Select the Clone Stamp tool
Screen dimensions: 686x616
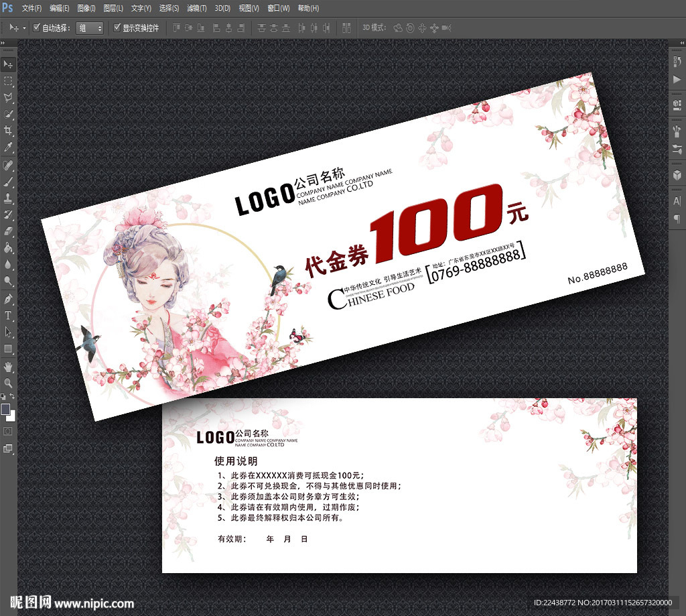click(8, 198)
